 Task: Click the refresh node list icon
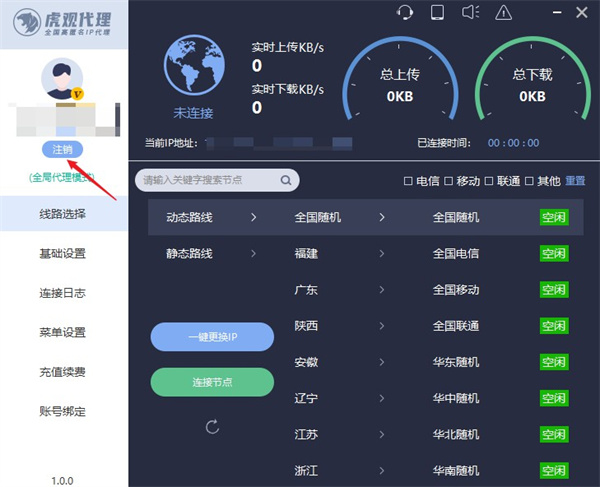[212, 427]
